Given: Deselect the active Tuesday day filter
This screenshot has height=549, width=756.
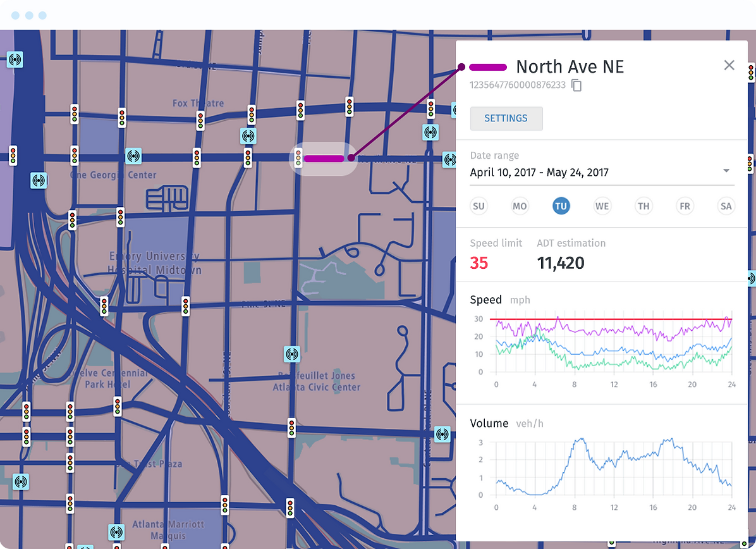Looking at the screenshot, I should click(561, 206).
